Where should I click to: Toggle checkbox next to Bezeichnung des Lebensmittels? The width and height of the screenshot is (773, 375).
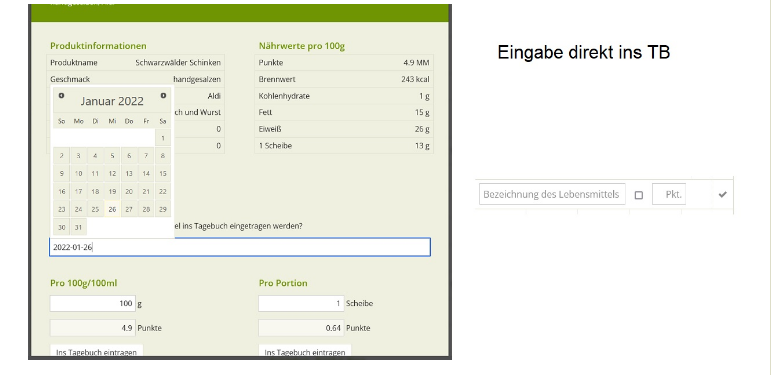click(x=639, y=195)
